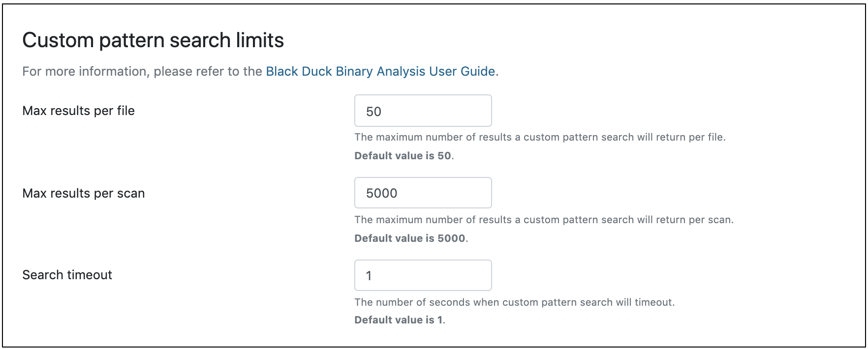
Task: Place cursor on the 1 value in timeout field
Action: tap(369, 276)
